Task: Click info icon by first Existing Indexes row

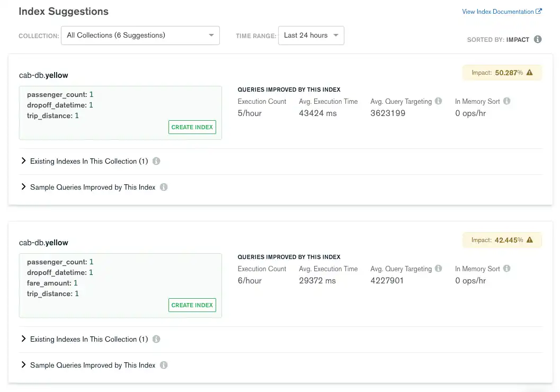Action: (156, 161)
